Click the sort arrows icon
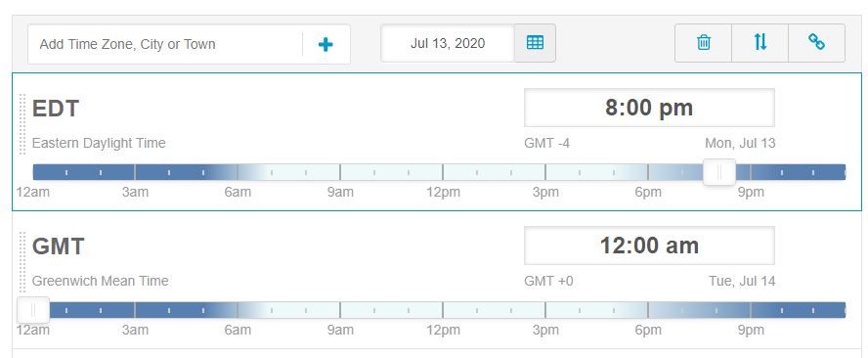Image resolution: width=868 pixels, height=358 pixels. [x=760, y=43]
